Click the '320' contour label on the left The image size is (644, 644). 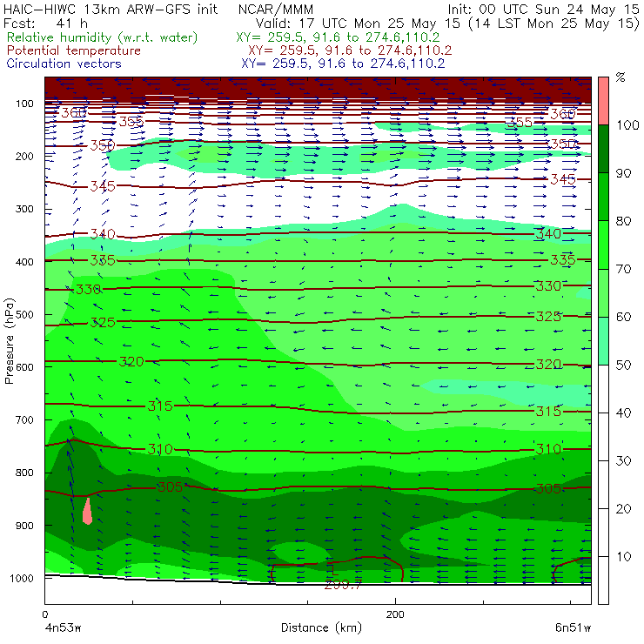131,362
